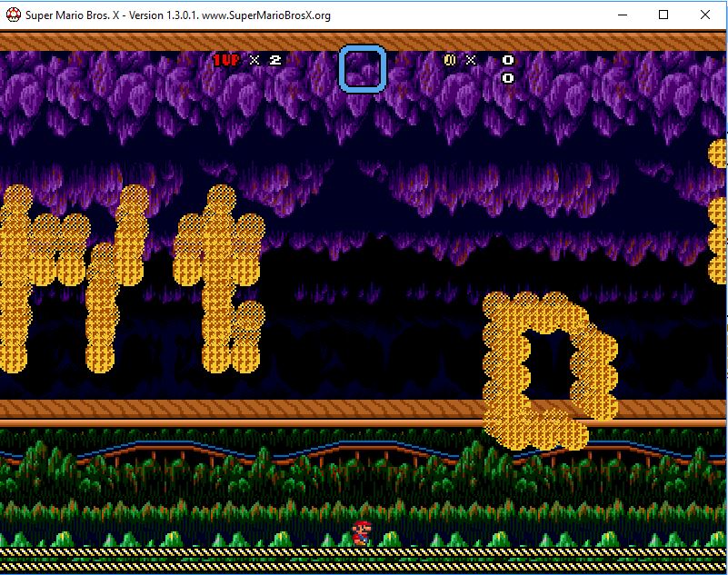This screenshot has width=728, height=575.
Task: Click the blue reserve item box
Action: pos(363,69)
